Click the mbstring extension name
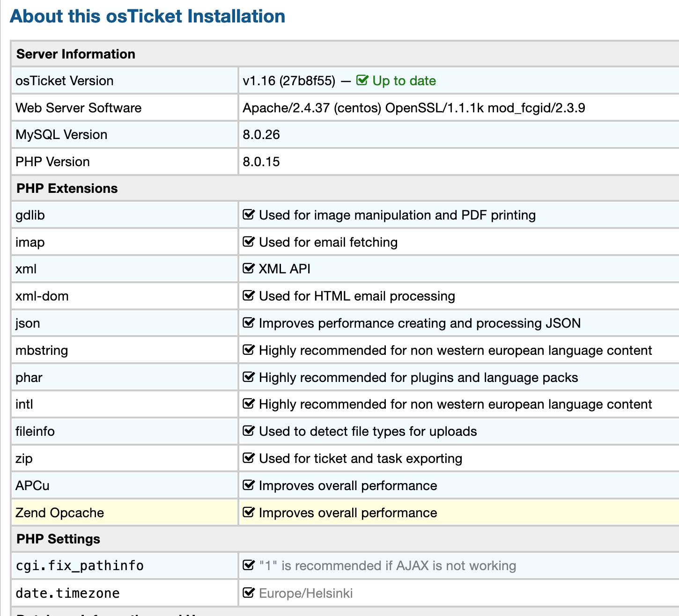679x616 pixels. (x=42, y=350)
